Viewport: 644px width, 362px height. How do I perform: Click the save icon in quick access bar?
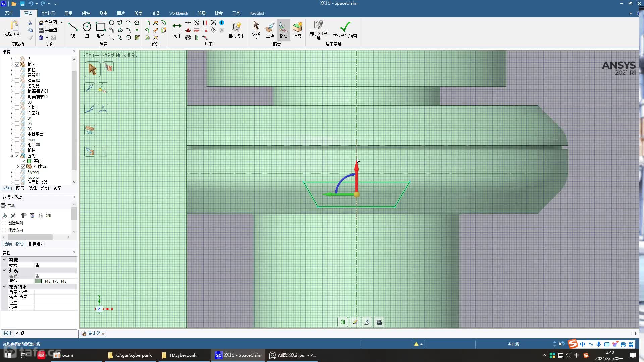(x=22, y=4)
